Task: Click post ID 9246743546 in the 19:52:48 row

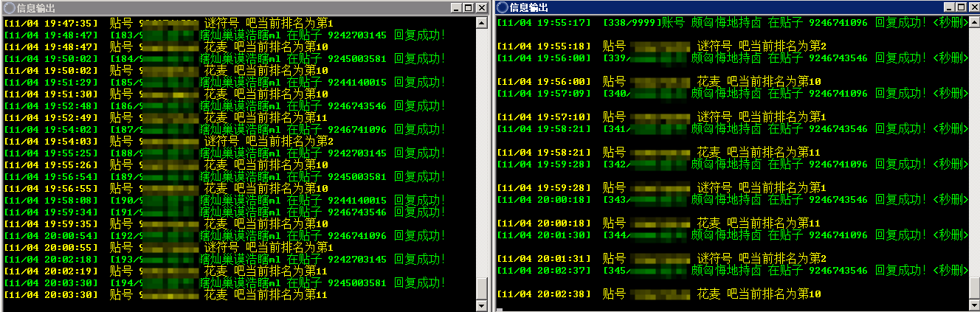Action: 357,106
